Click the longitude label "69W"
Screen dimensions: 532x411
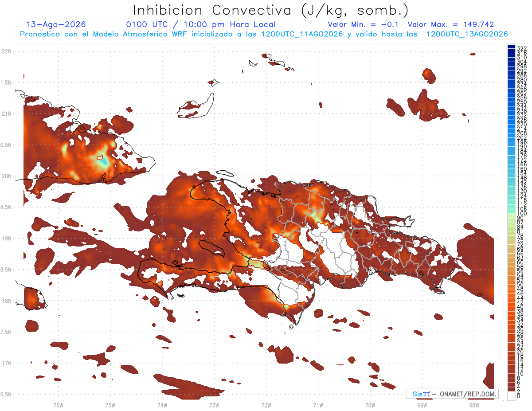[x=422, y=405]
